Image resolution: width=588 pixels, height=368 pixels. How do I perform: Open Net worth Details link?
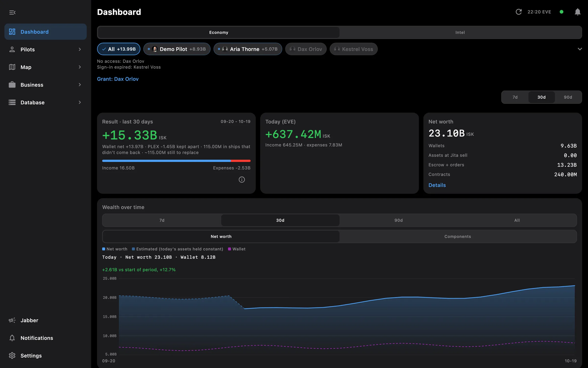tap(437, 185)
